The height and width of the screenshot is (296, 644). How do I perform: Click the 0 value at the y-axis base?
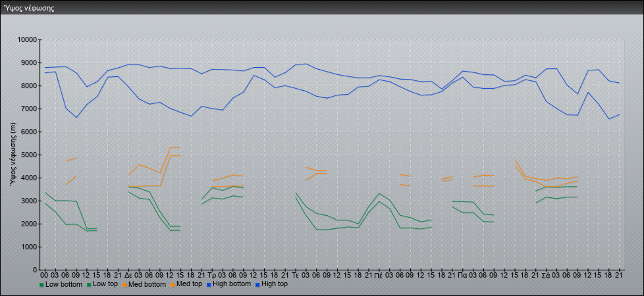click(x=36, y=270)
